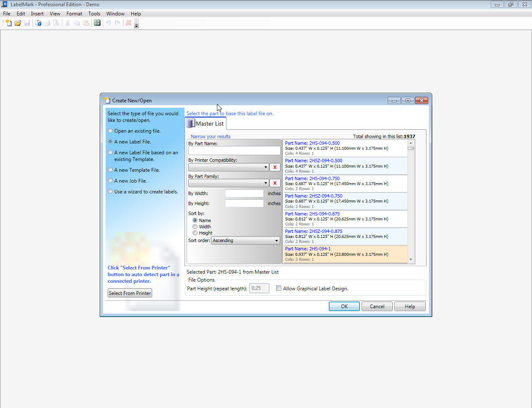
Task: Enable Allow Graphical Label Design checkbox
Action: coord(278,288)
